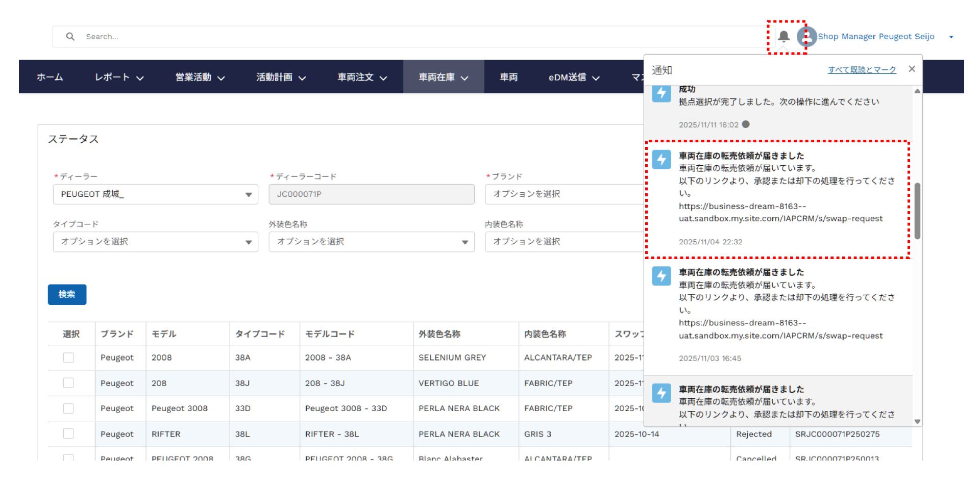Open the 車両在庫 navigation tab
This screenshot has height=485, width=980.
tap(443, 77)
